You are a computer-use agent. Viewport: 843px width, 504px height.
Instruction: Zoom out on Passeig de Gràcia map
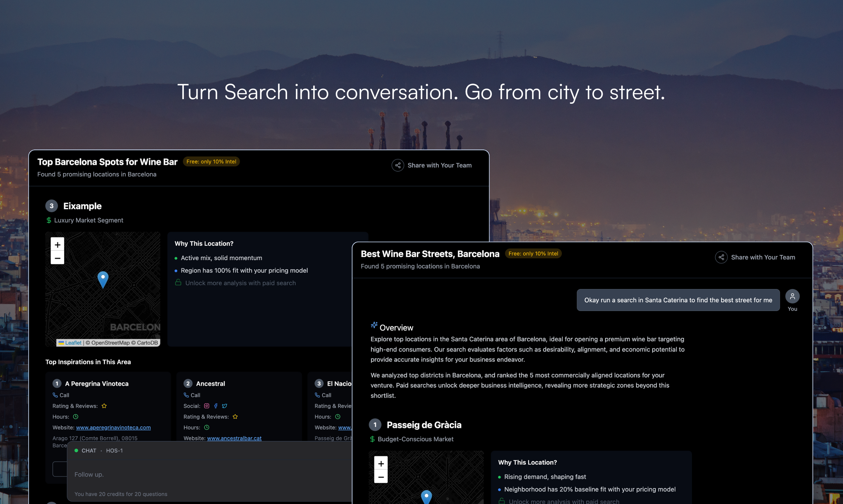pos(381,477)
